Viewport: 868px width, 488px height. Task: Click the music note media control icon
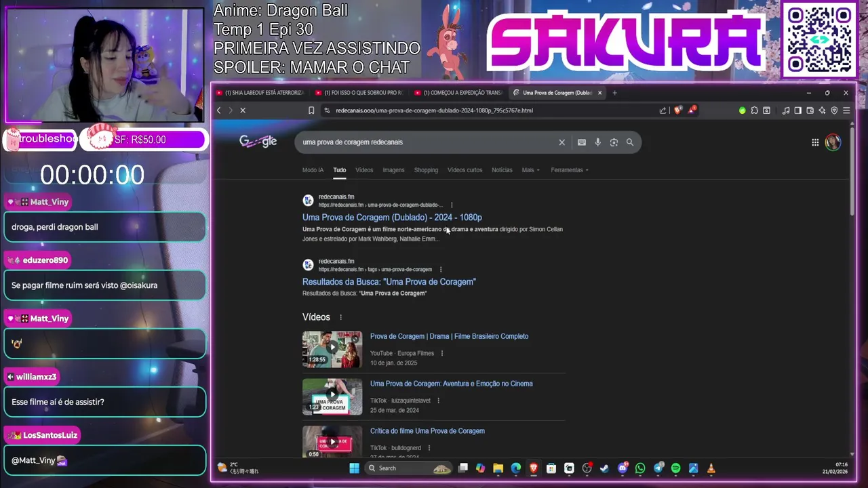click(786, 110)
